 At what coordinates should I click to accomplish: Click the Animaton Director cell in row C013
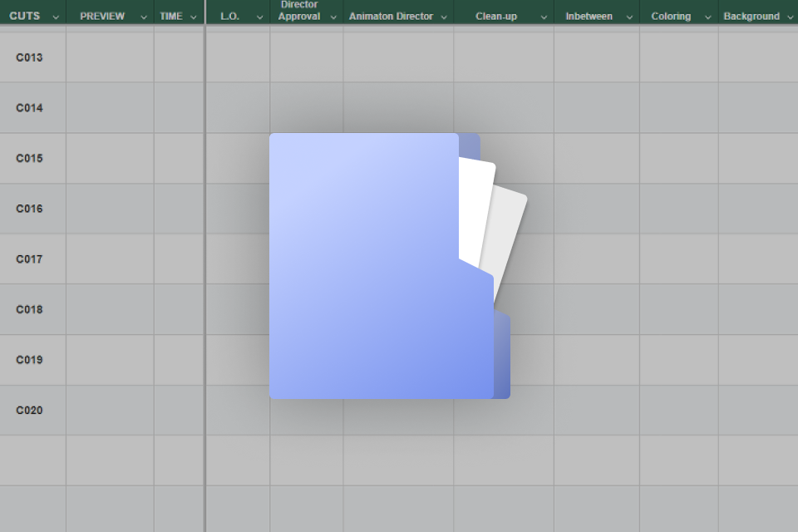click(398, 57)
